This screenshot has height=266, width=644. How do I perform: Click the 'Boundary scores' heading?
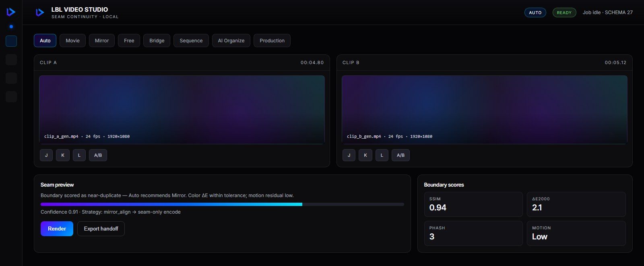point(444,185)
